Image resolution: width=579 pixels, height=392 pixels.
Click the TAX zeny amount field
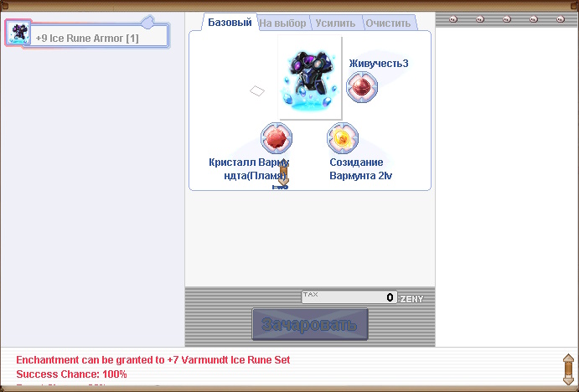[x=349, y=297]
